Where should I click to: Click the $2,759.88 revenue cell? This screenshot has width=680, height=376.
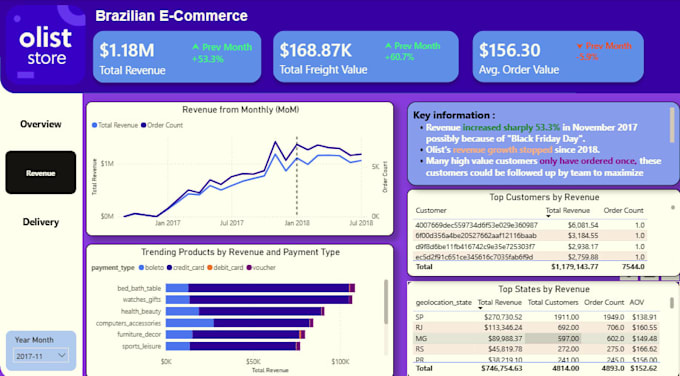[x=582, y=257]
